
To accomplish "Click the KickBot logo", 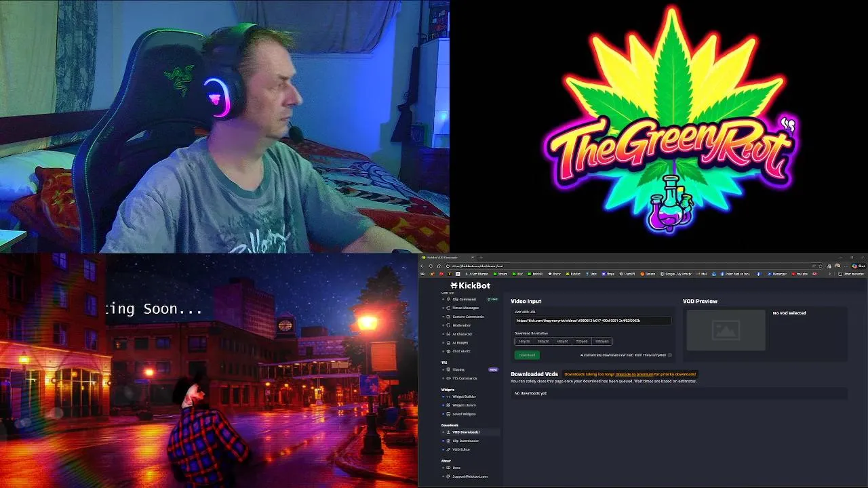I will 470,285.
